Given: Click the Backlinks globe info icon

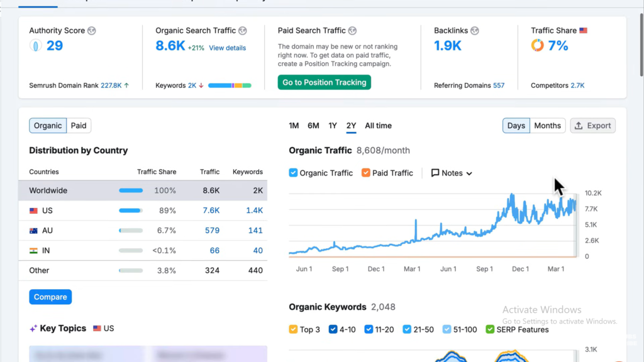Looking at the screenshot, I should (475, 31).
